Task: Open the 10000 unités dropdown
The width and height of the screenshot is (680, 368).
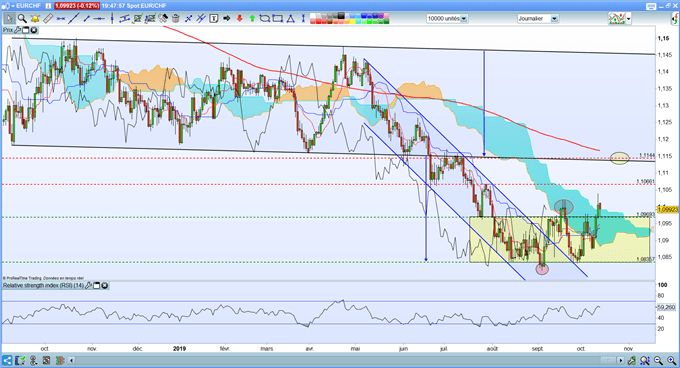Action: (464, 19)
